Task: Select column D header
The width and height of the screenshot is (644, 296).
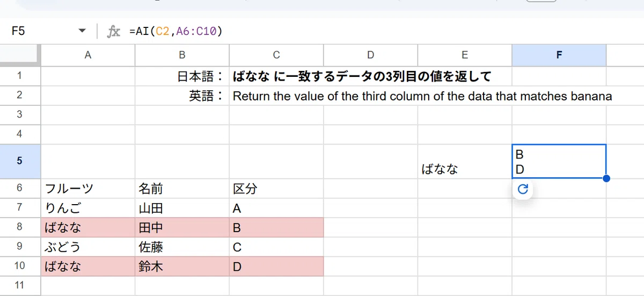Action: [x=371, y=55]
